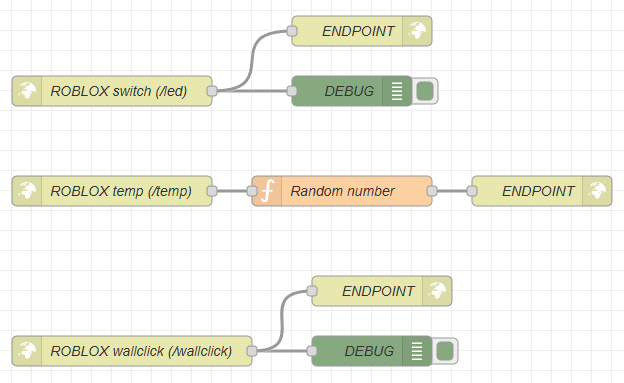Screen dimensions: 624x383
Task: Click output port of ROBLOX switch node
Action: pos(212,91)
